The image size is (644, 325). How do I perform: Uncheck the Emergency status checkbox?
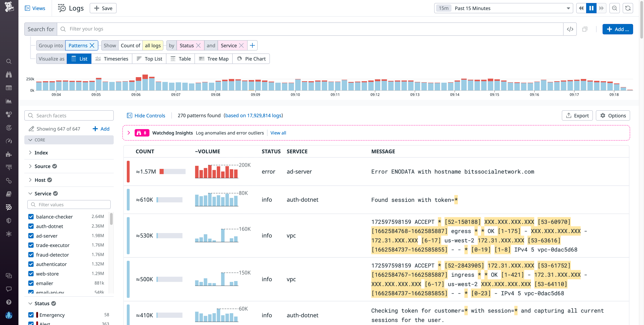pyautogui.click(x=31, y=315)
